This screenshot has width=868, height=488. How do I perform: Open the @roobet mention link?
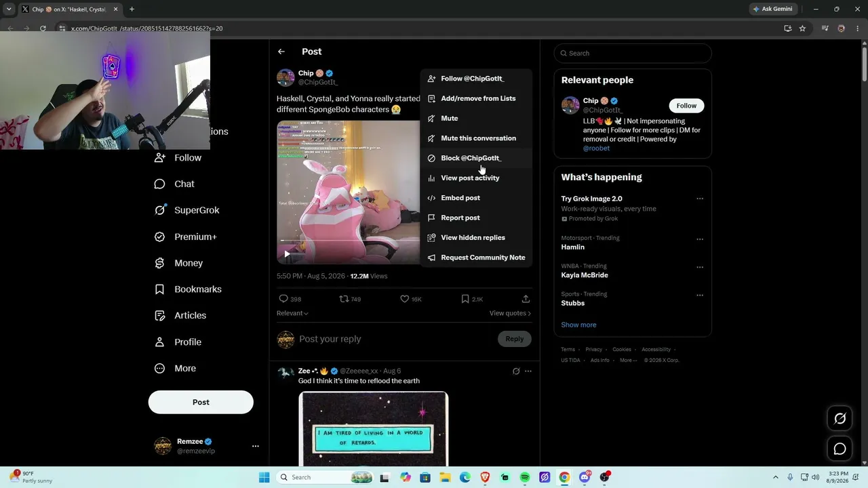pos(596,148)
